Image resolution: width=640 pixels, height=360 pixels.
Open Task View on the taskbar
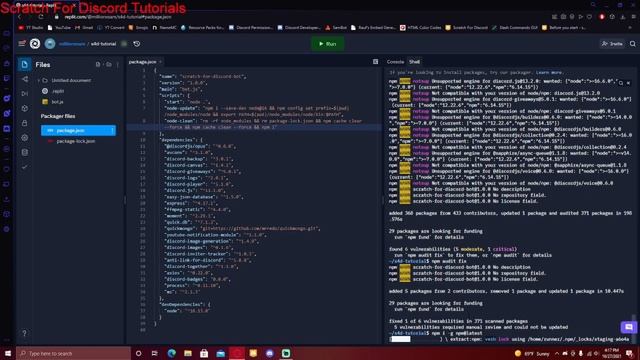tap(154, 353)
